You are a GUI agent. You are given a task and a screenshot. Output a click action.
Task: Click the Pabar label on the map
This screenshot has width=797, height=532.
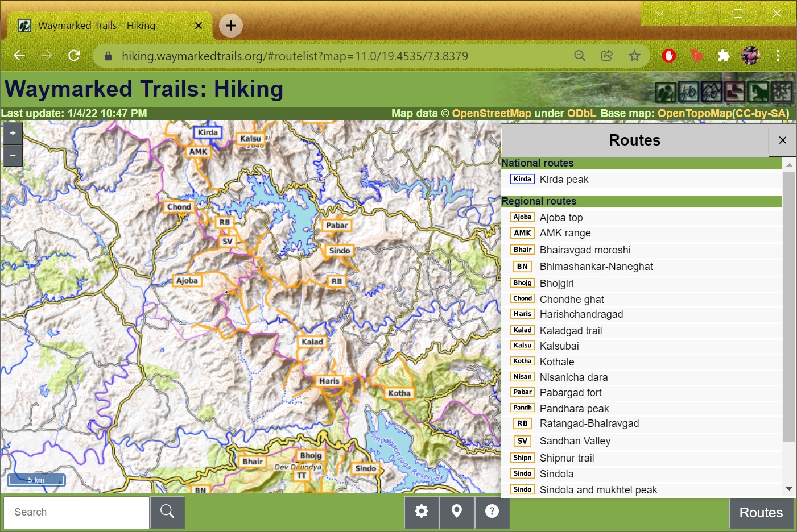[337, 225]
